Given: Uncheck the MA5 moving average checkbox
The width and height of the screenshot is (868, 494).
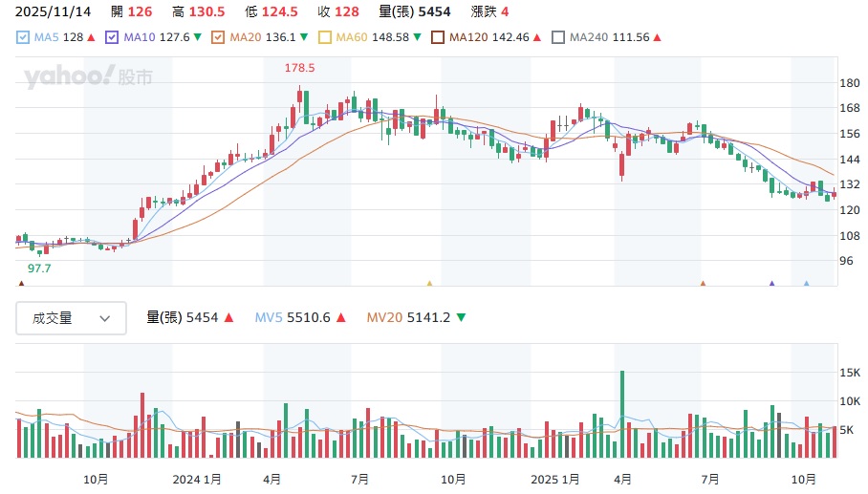Looking at the screenshot, I should pyautogui.click(x=24, y=38).
